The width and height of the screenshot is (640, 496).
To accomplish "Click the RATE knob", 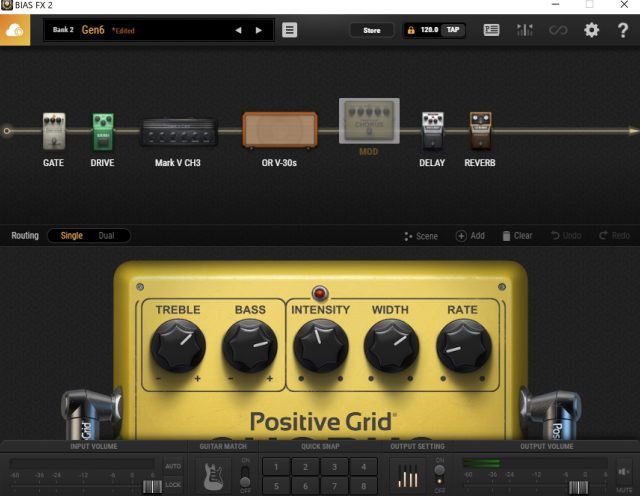I will click(464, 345).
